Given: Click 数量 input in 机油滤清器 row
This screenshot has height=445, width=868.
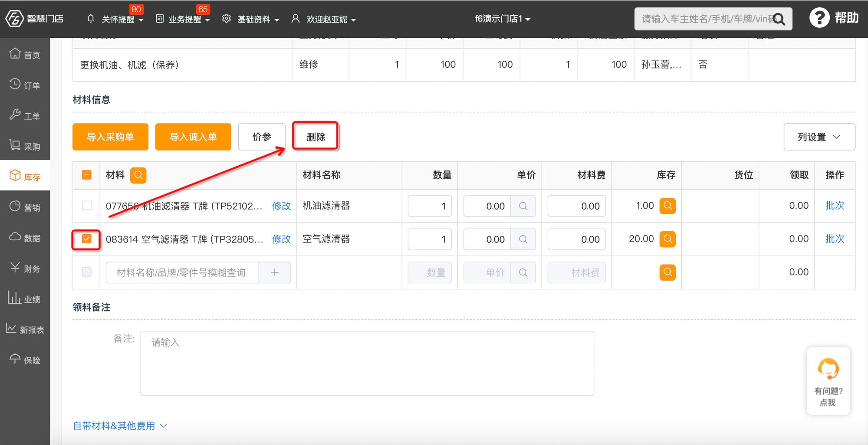Looking at the screenshot, I should 430,206.
